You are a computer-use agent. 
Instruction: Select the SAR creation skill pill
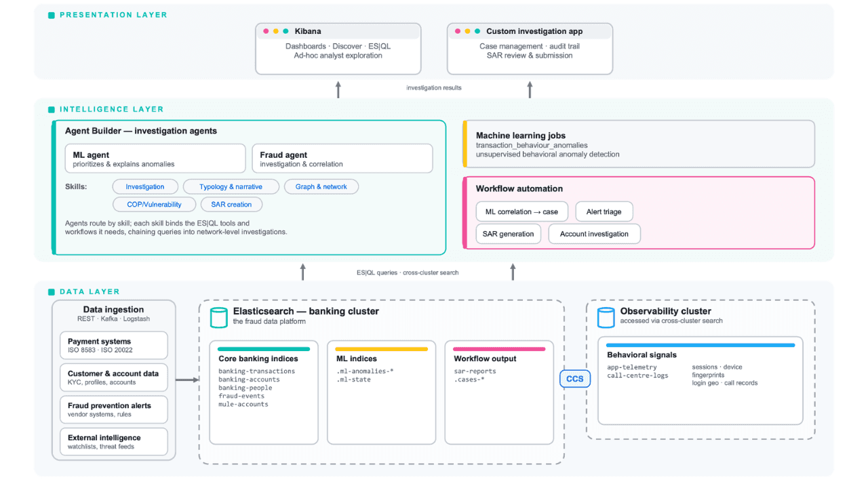click(x=231, y=204)
